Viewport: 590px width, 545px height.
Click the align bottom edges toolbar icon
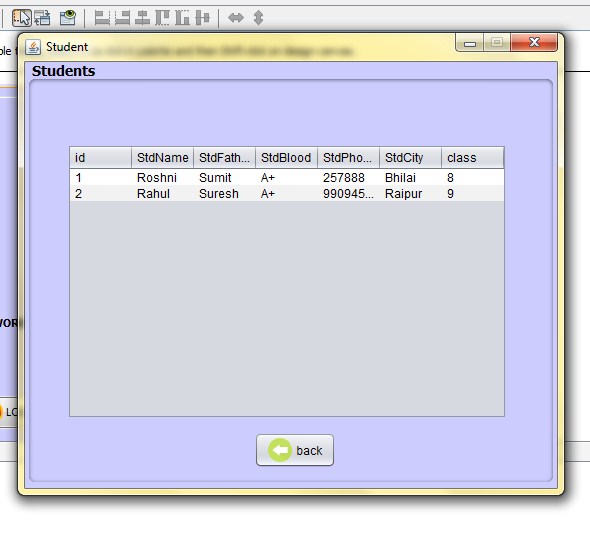click(182, 18)
